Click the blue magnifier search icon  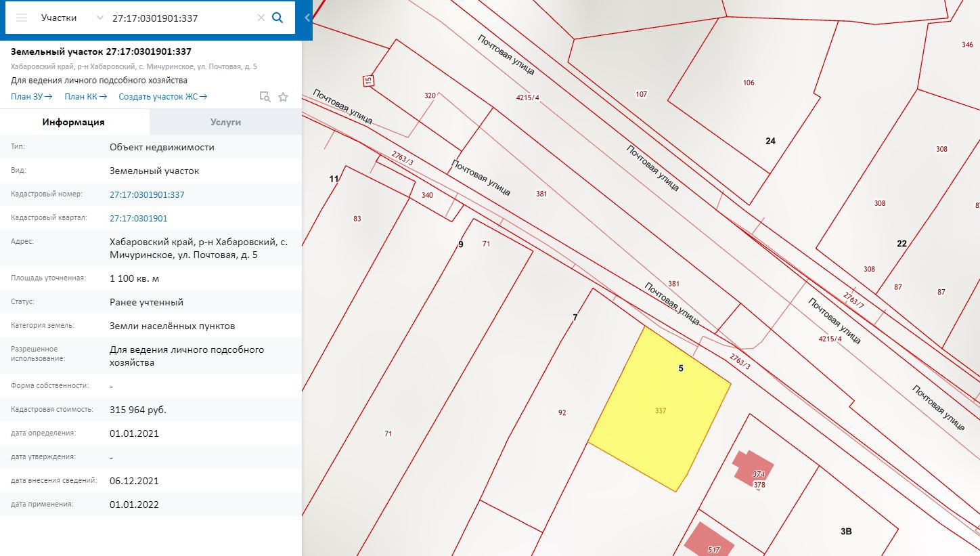(x=277, y=18)
